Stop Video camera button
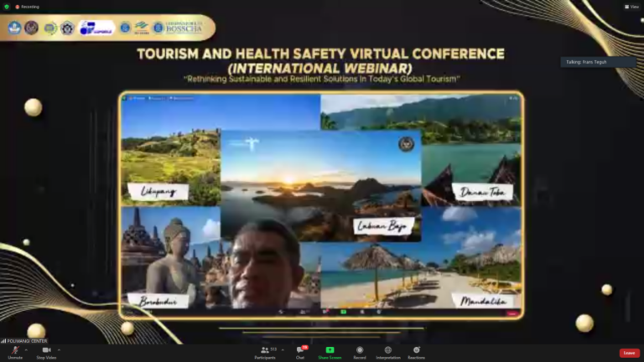Screen dimensions: 644x362 (x=46, y=352)
